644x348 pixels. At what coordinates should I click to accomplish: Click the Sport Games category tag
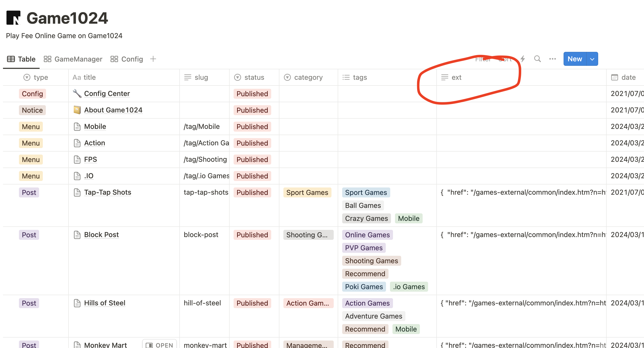tap(307, 193)
